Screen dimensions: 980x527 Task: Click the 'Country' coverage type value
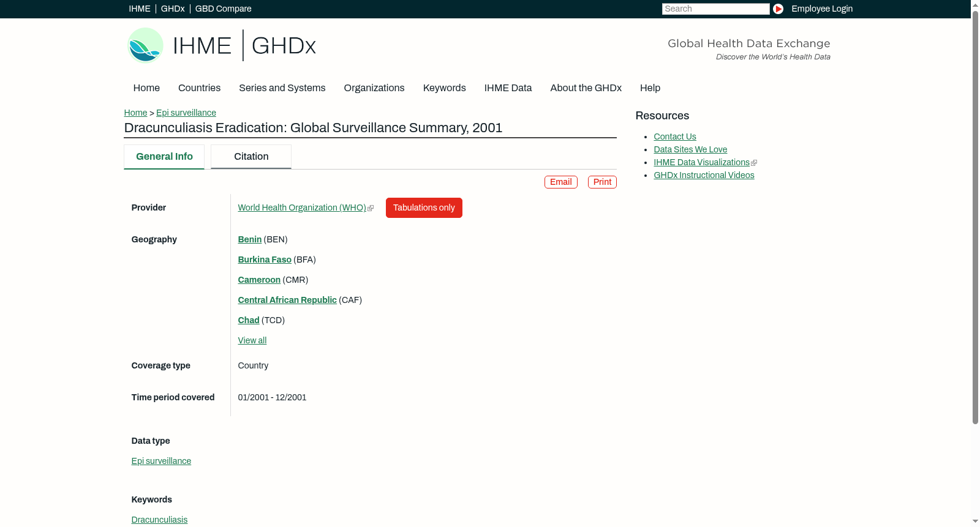pos(253,365)
